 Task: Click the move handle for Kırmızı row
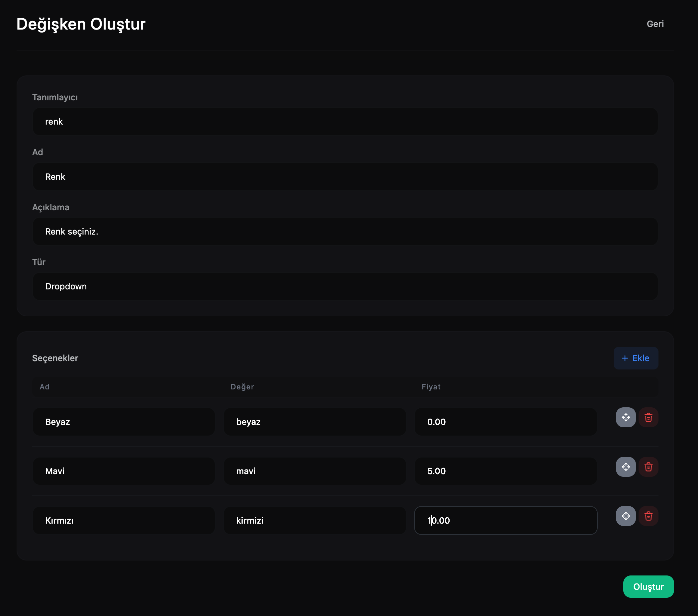click(626, 516)
